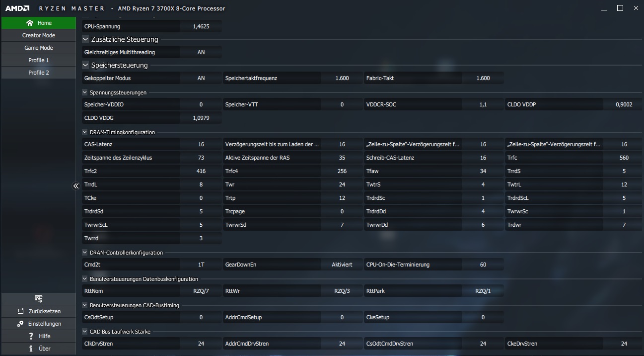Click CPU-On-Die-Terminierung value 60
The height and width of the screenshot is (356, 644).
[x=483, y=265]
